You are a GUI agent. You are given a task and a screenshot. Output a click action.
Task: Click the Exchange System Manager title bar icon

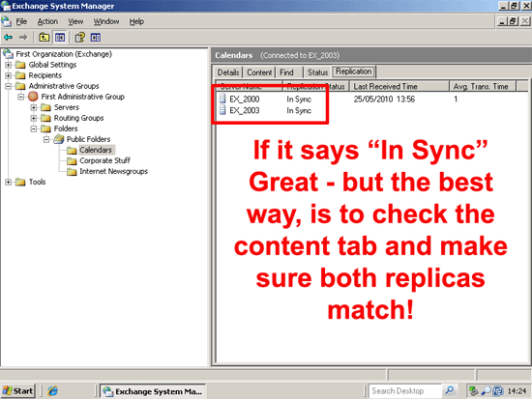[6, 6]
